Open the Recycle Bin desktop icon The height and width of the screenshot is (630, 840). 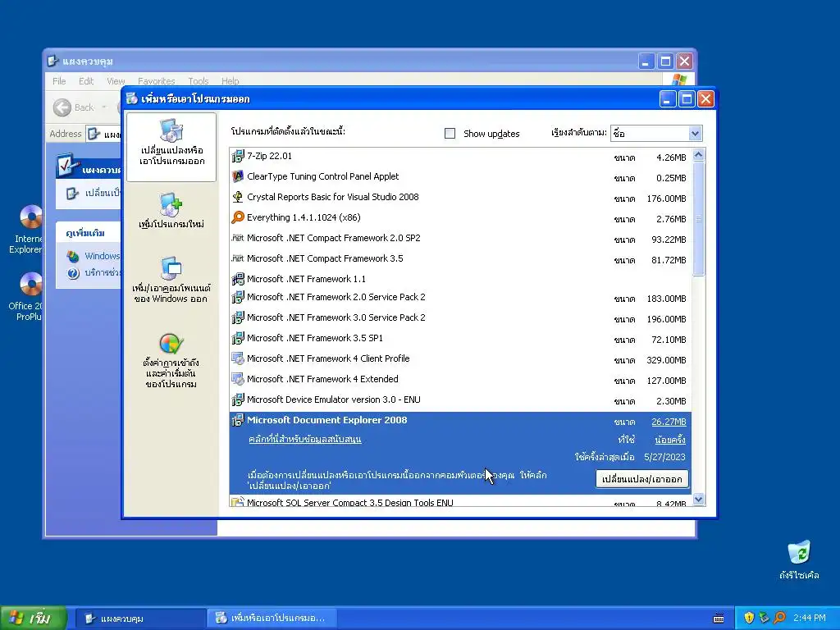pos(799,553)
